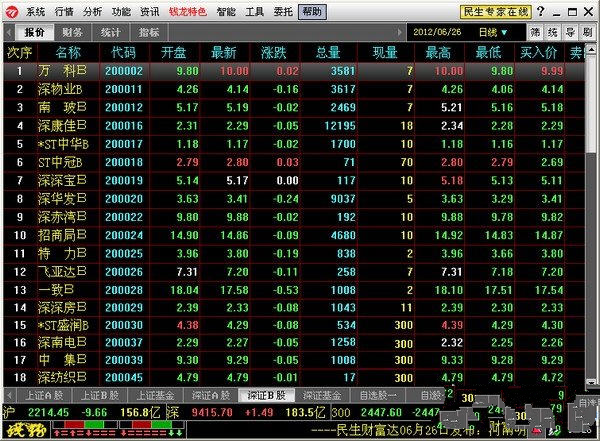
Task: Sort by the 涨跌 column header
Action: click(x=274, y=52)
